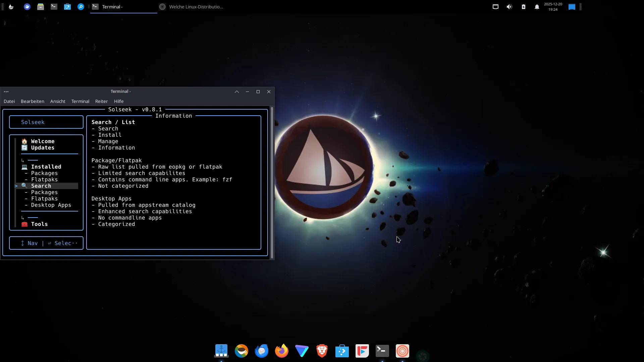Image resolution: width=644 pixels, height=362 pixels.
Task: Select the Tools section in Solseek
Action: pyautogui.click(x=39, y=224)
